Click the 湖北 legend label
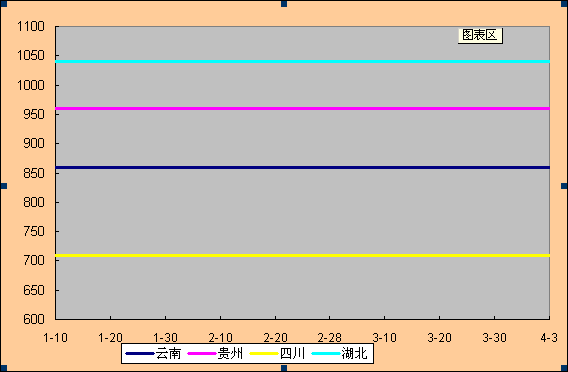 [354, 353]
